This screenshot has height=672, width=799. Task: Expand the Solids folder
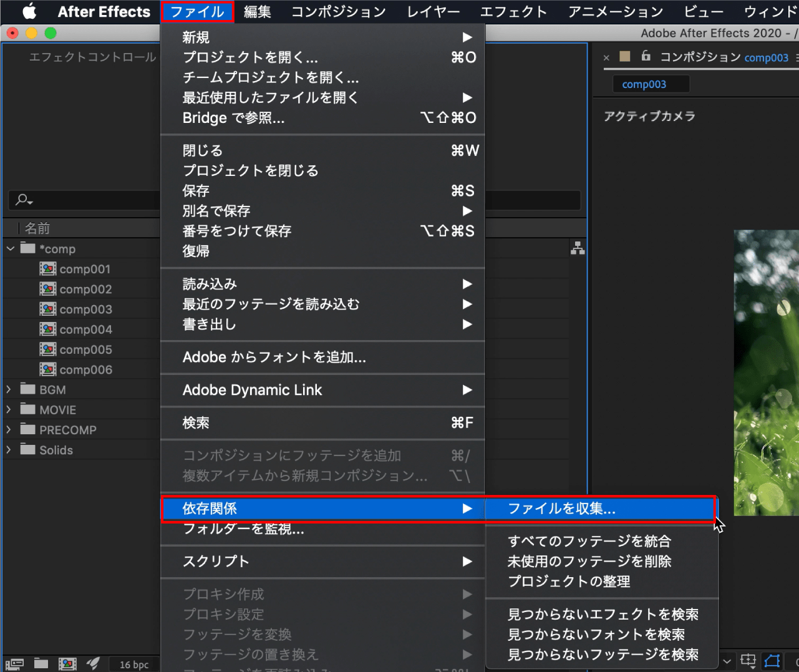point(9,450)
